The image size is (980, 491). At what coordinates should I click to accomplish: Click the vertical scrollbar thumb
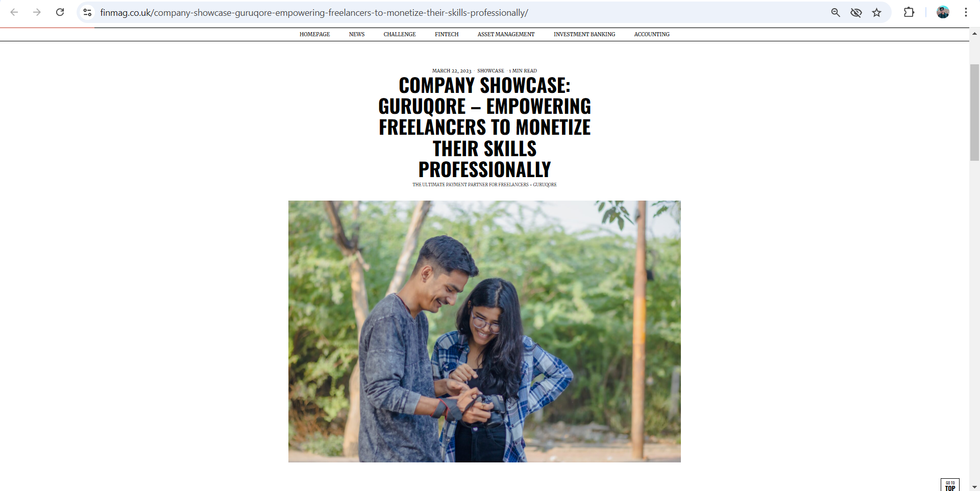click(x=974, y=112)
